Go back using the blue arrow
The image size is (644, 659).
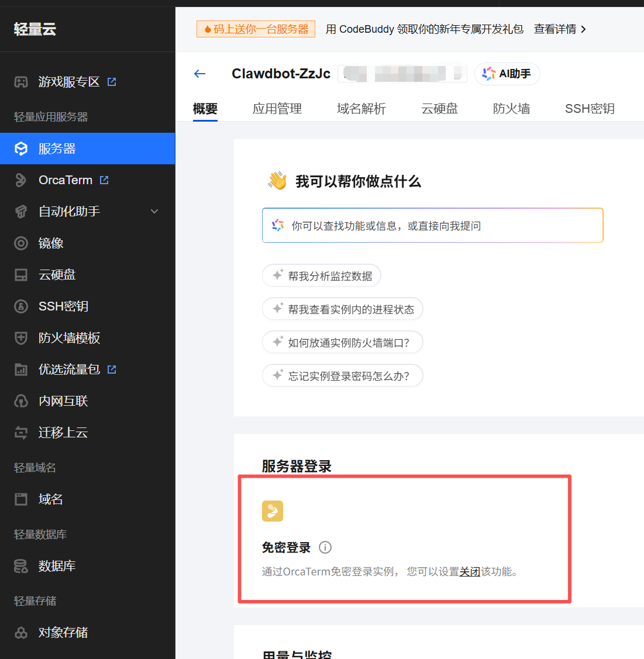[199, 74]
